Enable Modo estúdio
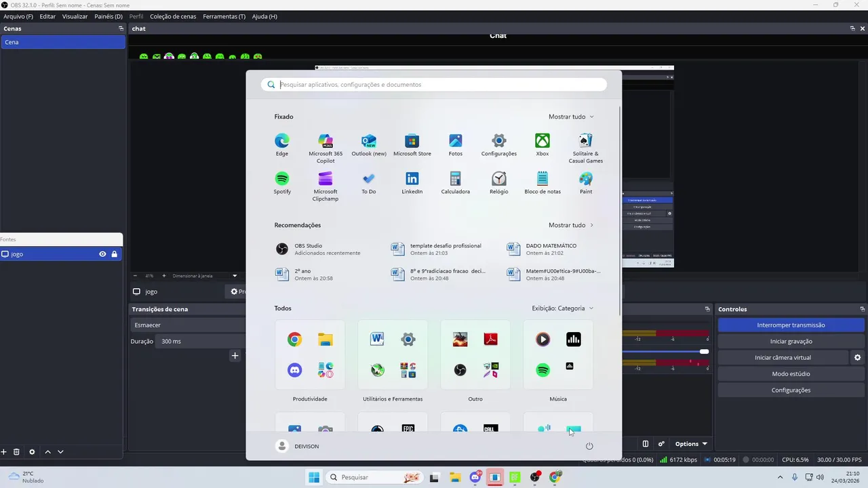 point(791,374)
